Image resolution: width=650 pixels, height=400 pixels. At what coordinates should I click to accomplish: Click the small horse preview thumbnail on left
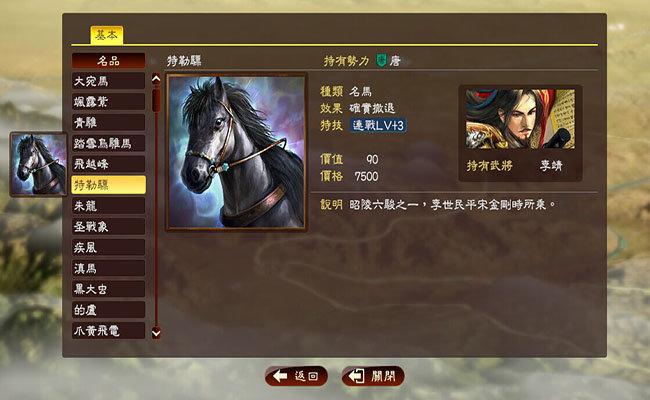(39, 164)
